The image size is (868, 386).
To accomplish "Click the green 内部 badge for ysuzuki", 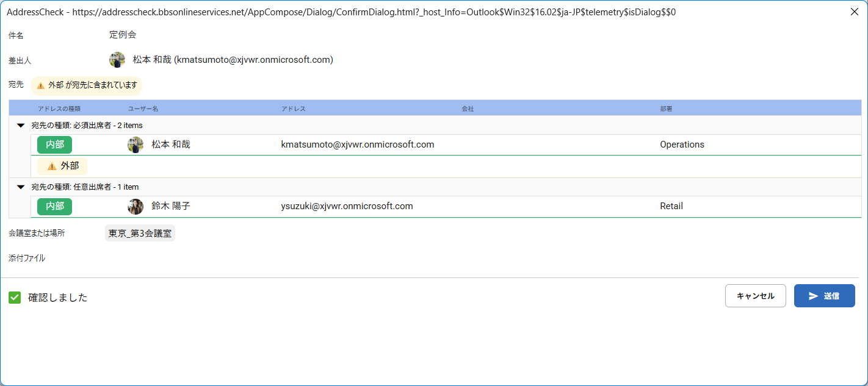I will pyautogui.click(x=55, y=206).
